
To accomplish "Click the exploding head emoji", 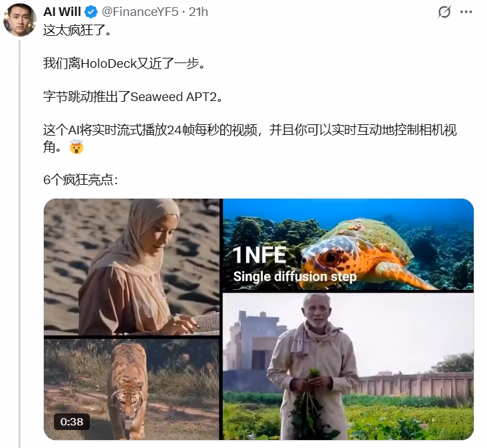I will (x=77, y=147).
